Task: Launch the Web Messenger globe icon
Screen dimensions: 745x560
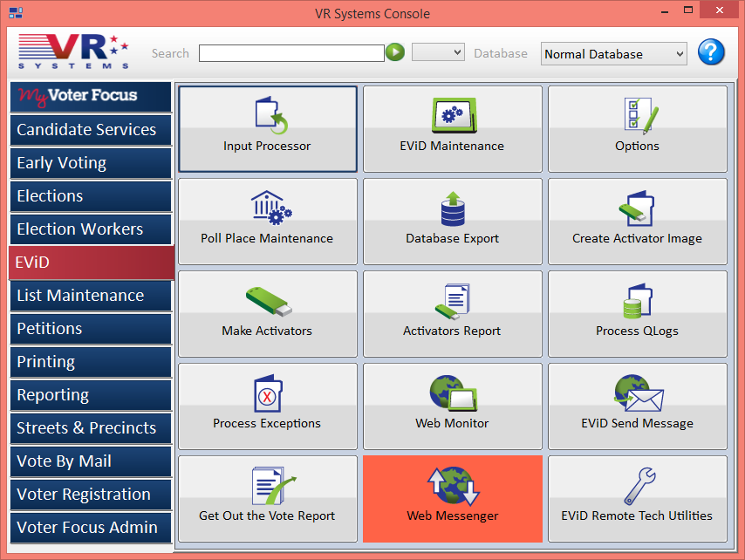Action: [454, 486]
